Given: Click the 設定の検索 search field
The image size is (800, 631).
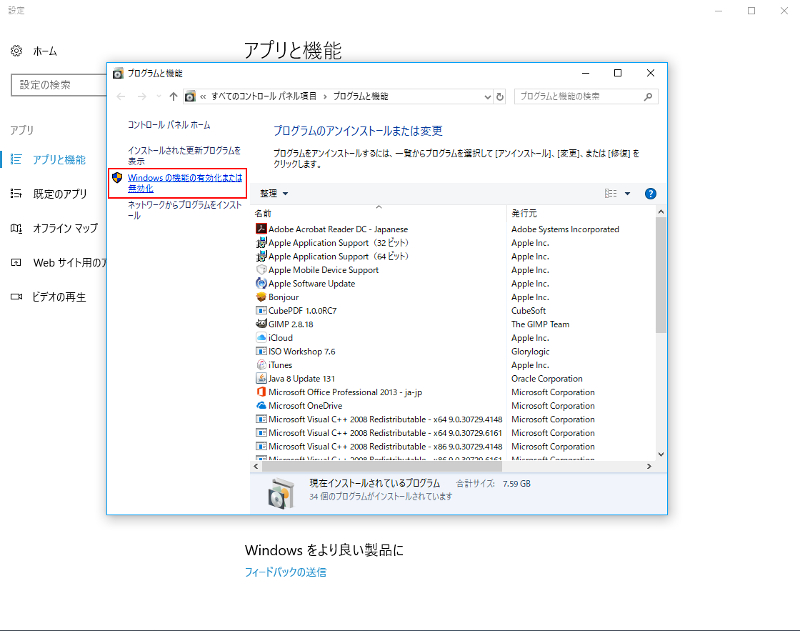Looking at the screenshot, I should pos(59,85).
